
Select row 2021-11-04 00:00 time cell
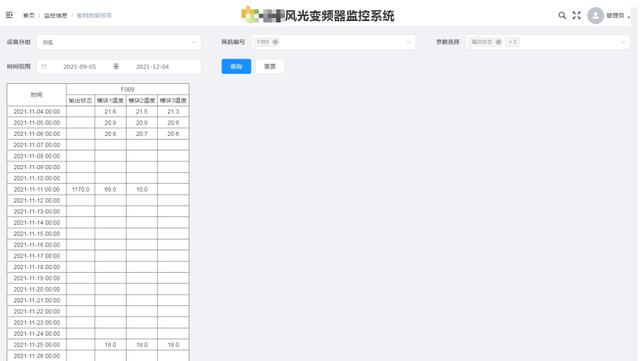point(37,111)
